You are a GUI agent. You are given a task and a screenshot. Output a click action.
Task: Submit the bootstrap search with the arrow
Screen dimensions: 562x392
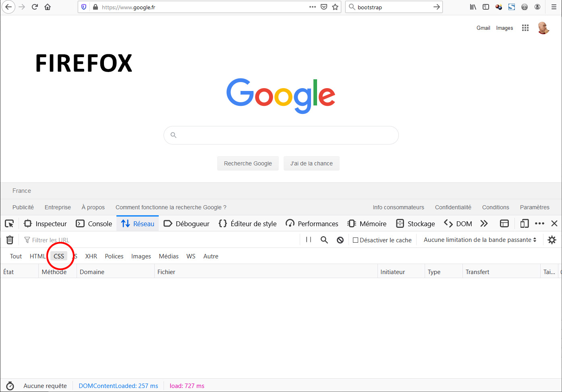436,7
